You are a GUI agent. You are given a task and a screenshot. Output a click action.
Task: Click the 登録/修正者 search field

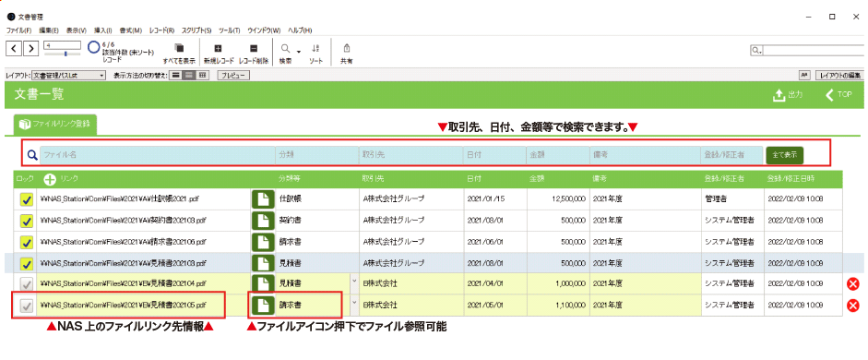pos(731,156)
